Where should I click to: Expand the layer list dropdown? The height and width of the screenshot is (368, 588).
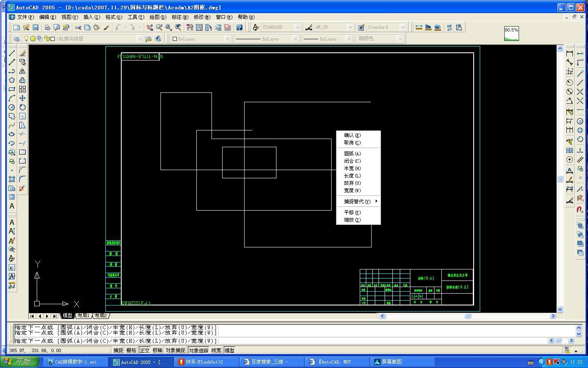[140, 39]
